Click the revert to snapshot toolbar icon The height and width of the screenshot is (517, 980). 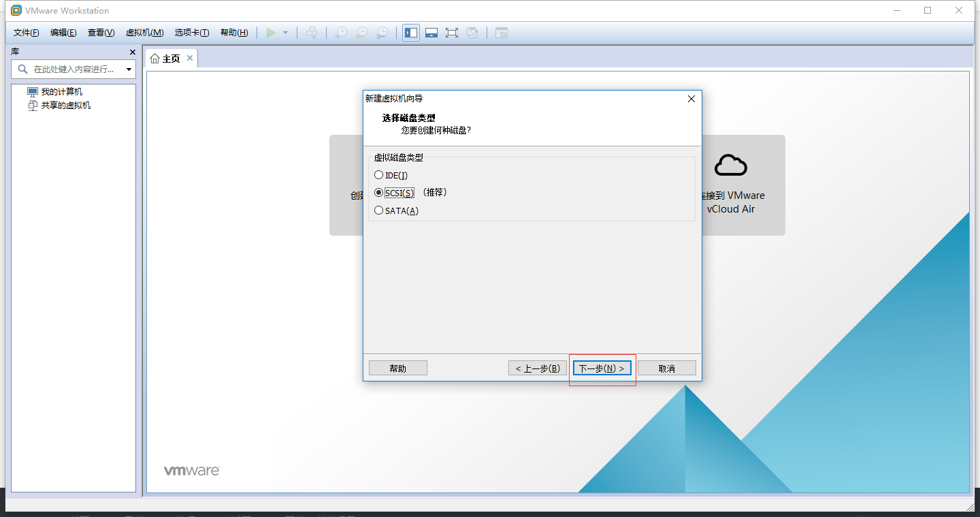362,33
